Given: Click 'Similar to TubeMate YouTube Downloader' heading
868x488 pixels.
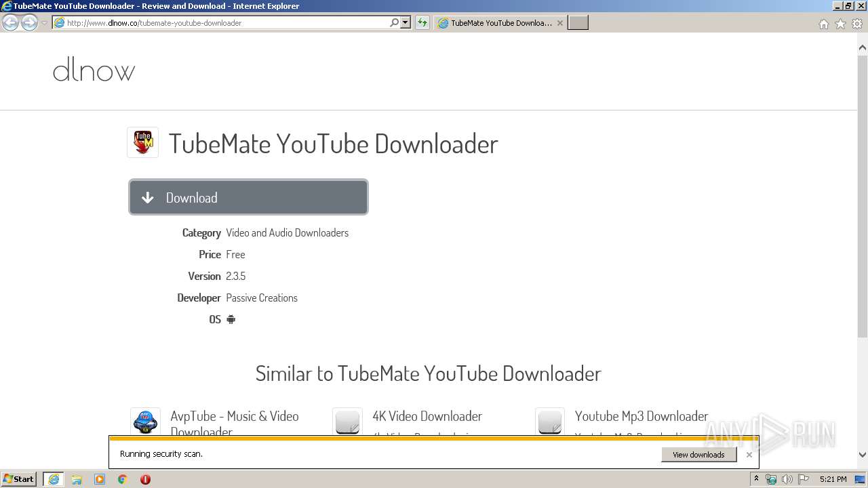Looking at the screenshot, I should click(429, 373).
